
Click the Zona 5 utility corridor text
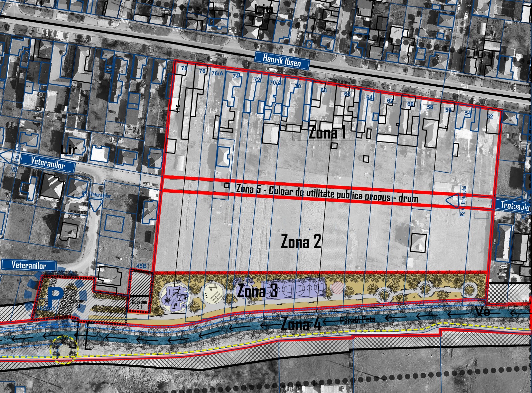pyautogui.click(x=327, y=194)
